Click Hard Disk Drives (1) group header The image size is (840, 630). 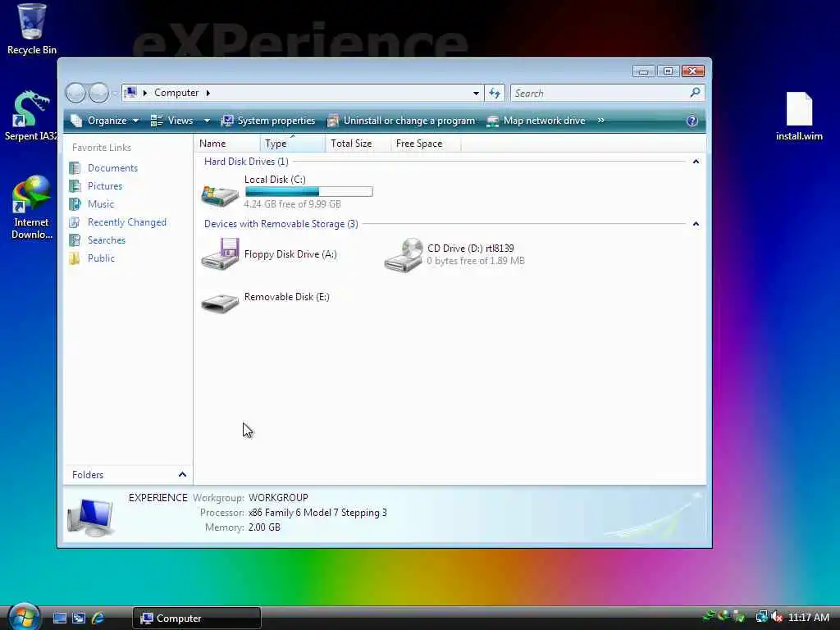point(246,162)
